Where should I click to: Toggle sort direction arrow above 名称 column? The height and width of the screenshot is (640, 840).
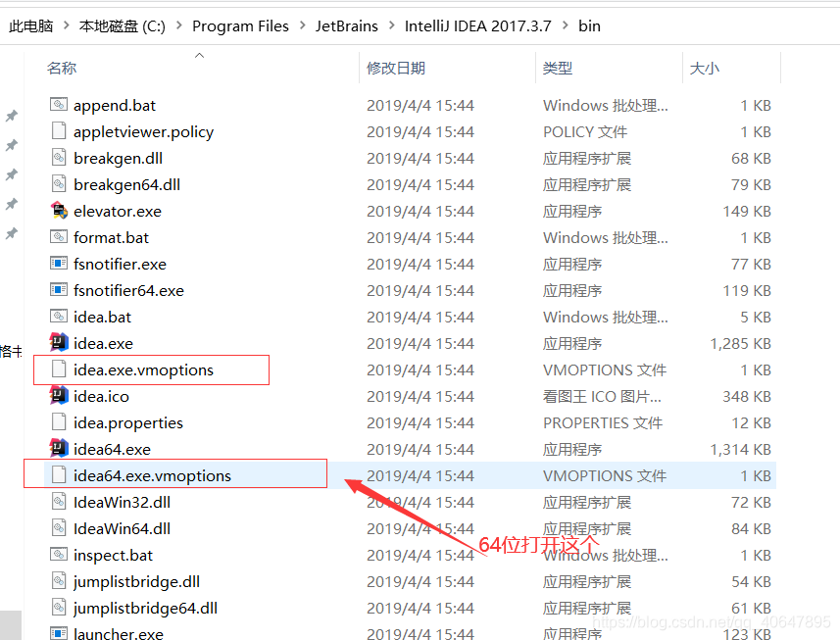point(199,55)
